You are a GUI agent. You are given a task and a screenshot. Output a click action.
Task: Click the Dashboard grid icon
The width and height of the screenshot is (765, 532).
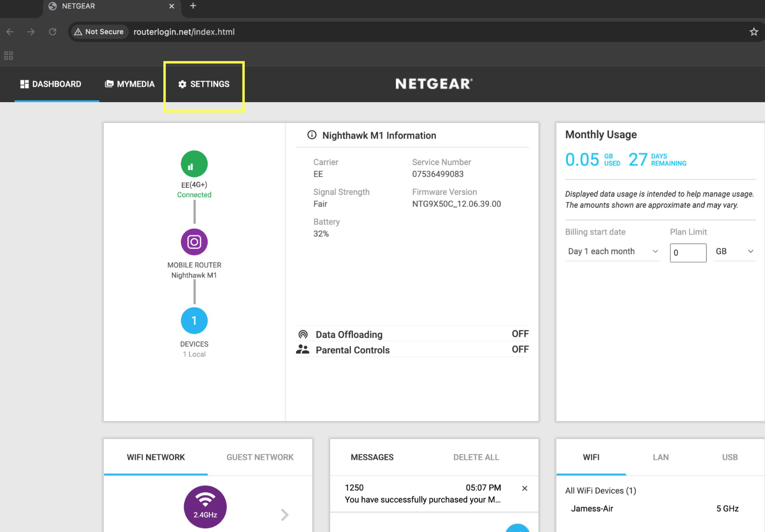(25, 84)
